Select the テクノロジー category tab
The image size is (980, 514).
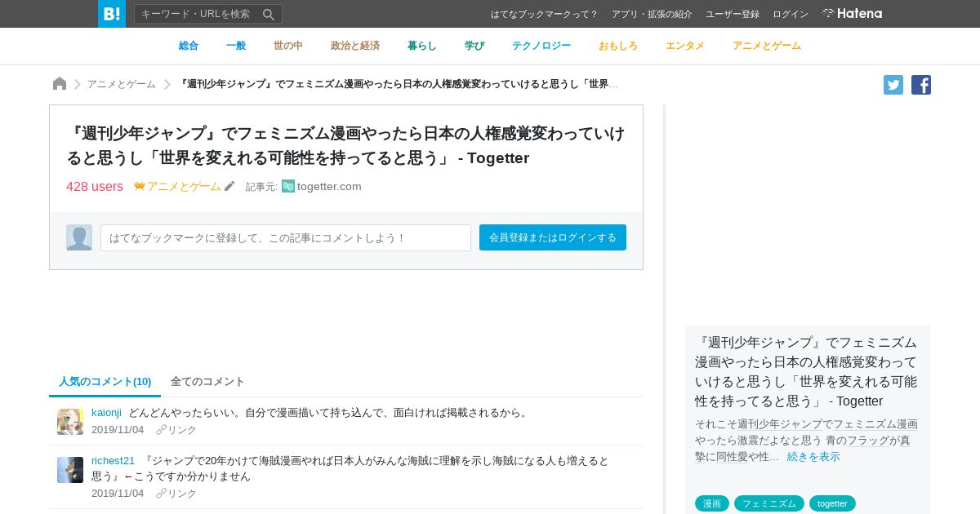point(541,46)
